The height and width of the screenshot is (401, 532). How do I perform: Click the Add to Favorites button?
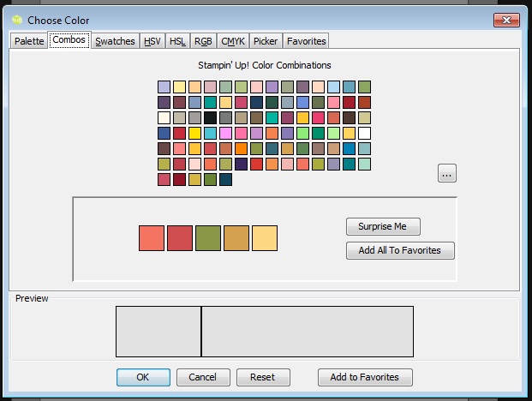[x=365, y=377]
